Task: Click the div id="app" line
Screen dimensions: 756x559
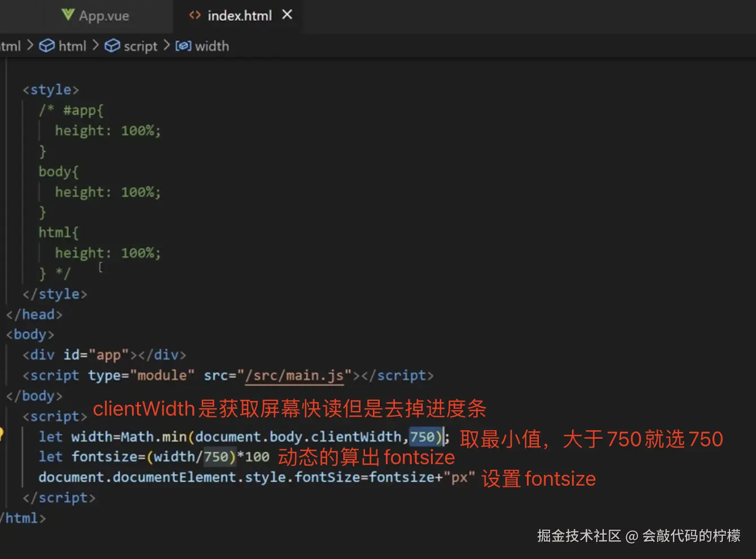Action: tap(104, 355)
